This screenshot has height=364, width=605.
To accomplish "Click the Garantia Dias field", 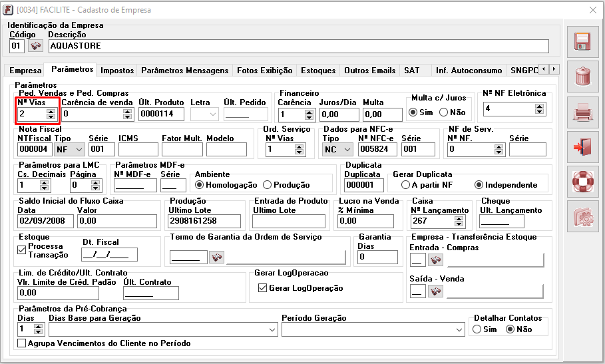I will 377,257.
